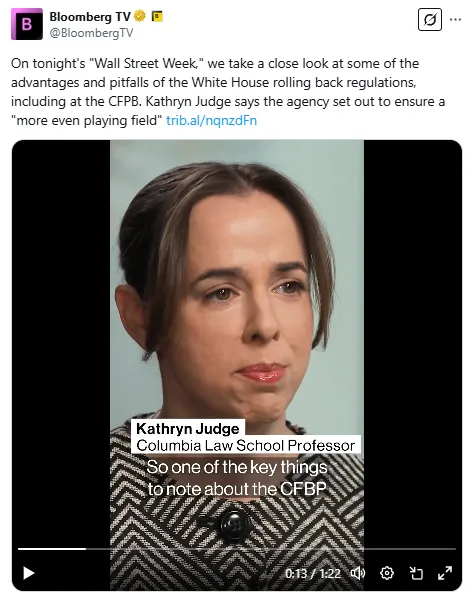Viewport: 474px width, 599px height.
Task: Seek on the video progress bar
Action: [x=237, y=549]
